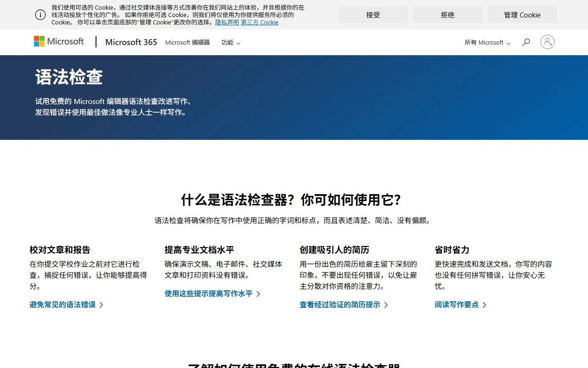The height and width of the screenshot is (368, 588).
Task: Click the account sign-in icon
Action: tap(547, 42)
